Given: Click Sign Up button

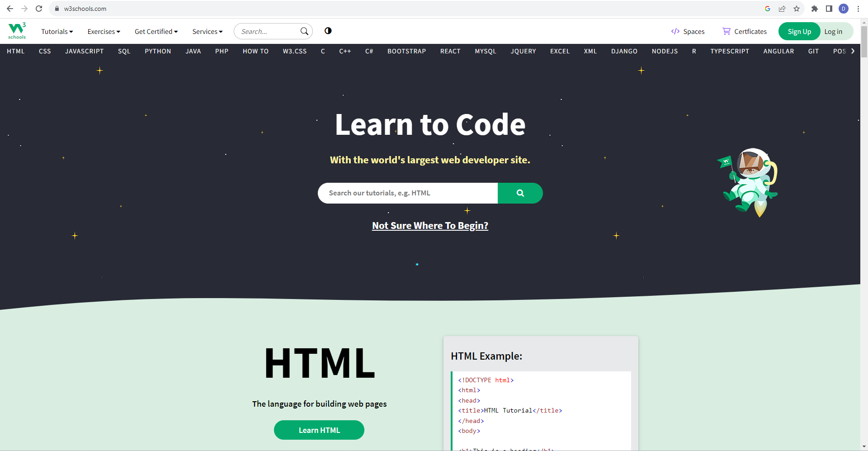Looking at the screenshot, I should 799,31.
